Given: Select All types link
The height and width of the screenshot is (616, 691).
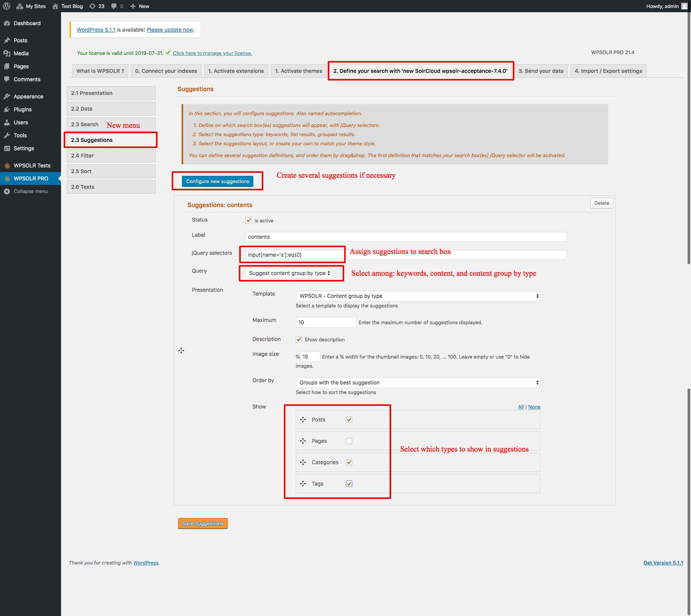Looking at the screenshot, I should click(x=521, y=407).
